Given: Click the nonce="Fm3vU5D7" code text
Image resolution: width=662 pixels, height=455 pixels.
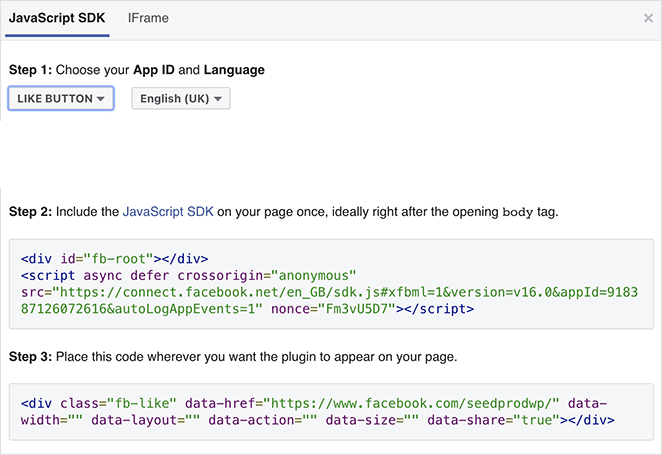Looking at the screenshot, I should 334,309.
